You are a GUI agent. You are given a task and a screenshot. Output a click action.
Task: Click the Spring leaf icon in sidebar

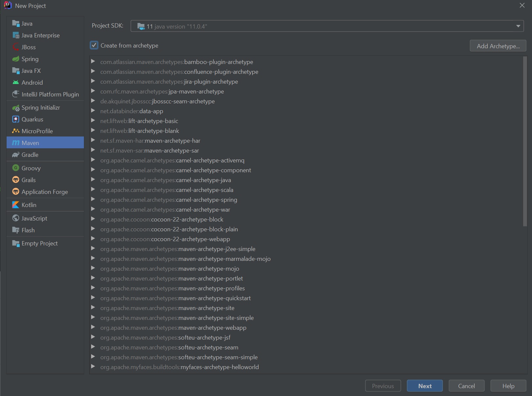[x=15, y=59]
